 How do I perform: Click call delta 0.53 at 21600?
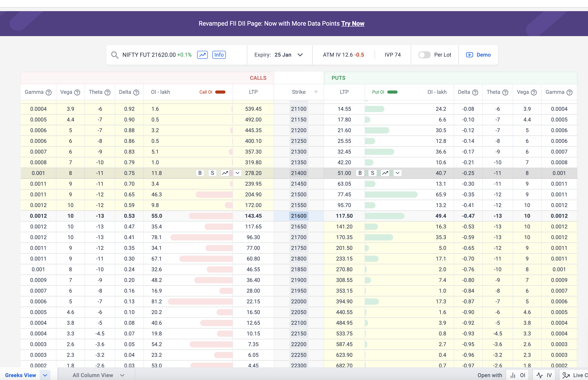click(x=129, y=216)
